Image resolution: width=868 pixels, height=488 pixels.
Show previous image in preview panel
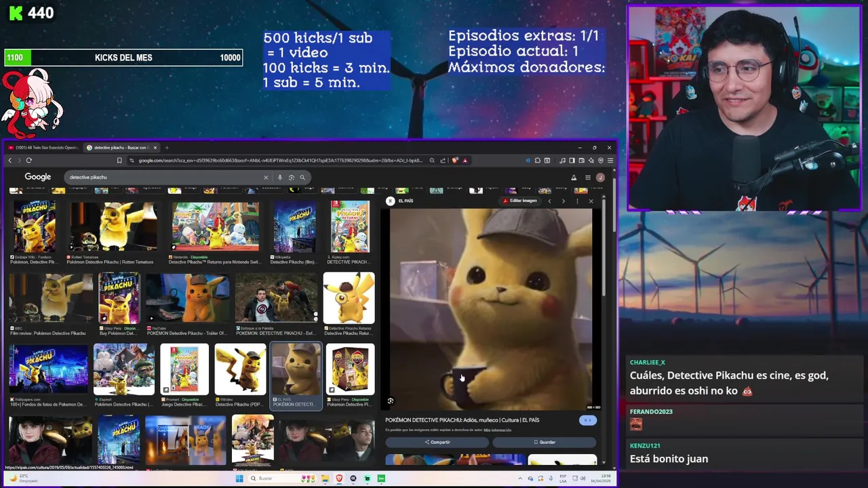pos(549,201)
